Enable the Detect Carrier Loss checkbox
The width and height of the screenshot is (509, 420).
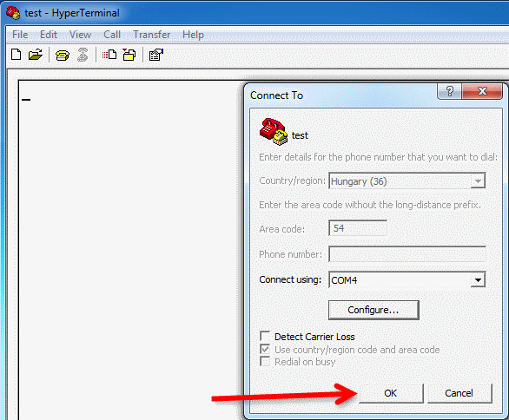[x=265, y=336]
